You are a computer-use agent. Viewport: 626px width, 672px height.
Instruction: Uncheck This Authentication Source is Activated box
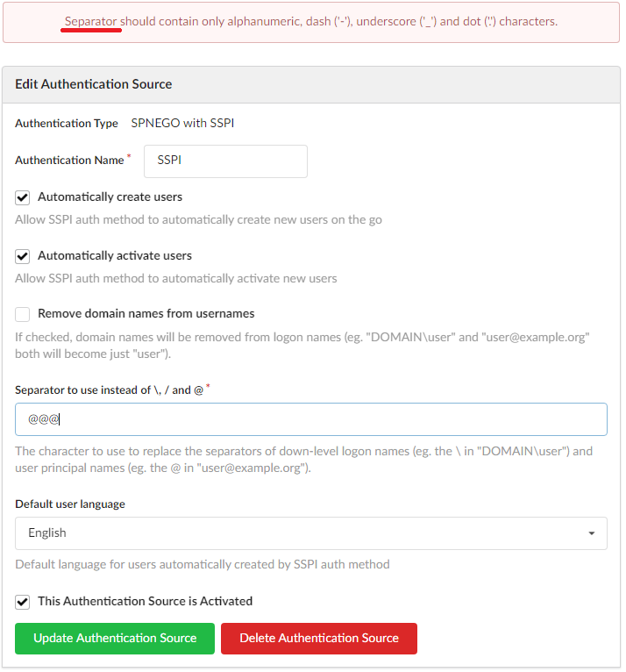coord(22,602)
